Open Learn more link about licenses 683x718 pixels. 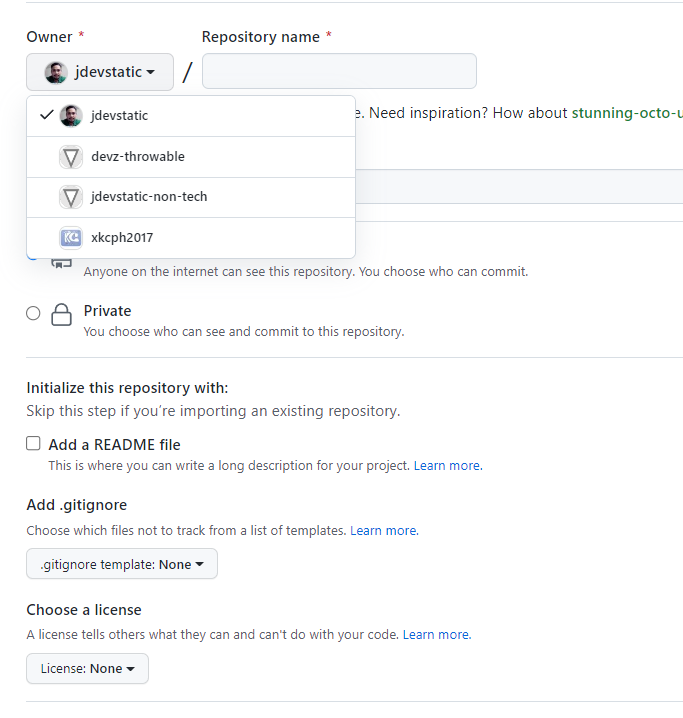tap(437, 635)
